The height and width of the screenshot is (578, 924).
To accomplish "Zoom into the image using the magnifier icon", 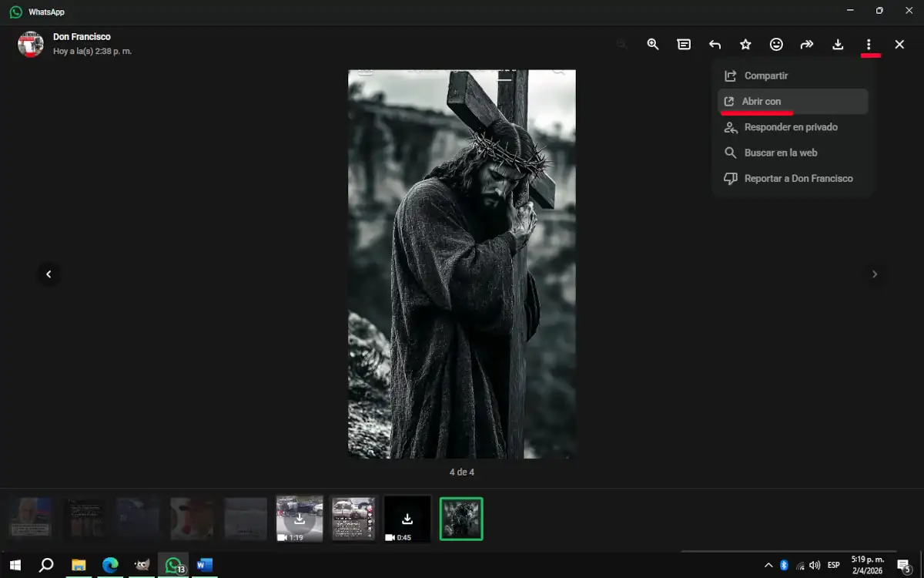I will pyautogui.click(x=652, y=44).
